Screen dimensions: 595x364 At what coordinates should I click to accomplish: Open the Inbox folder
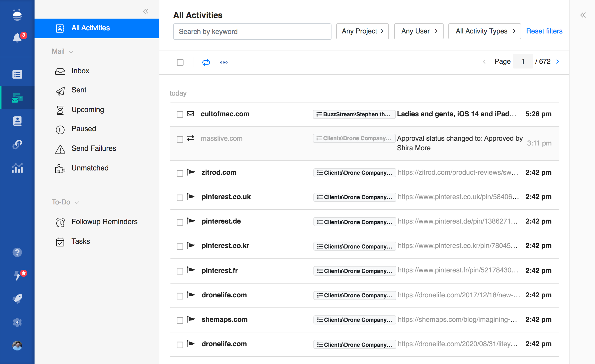(x=80, y=71)
